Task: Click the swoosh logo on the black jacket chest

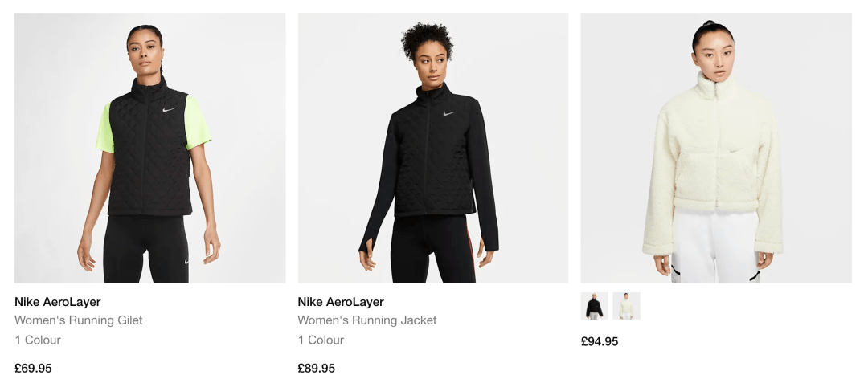Action: pyautogui.click(x=449, y=113)
